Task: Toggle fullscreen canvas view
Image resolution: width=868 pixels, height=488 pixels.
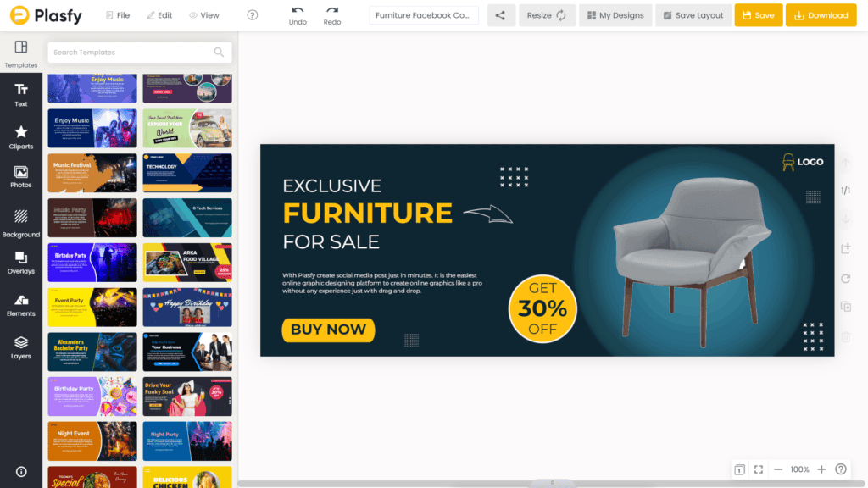Action: tap(759, 469)
